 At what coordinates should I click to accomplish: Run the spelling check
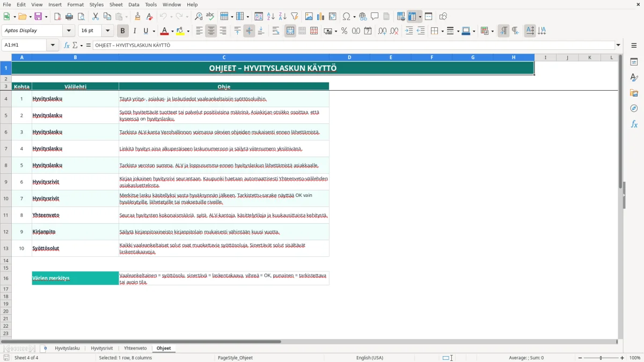210,17
